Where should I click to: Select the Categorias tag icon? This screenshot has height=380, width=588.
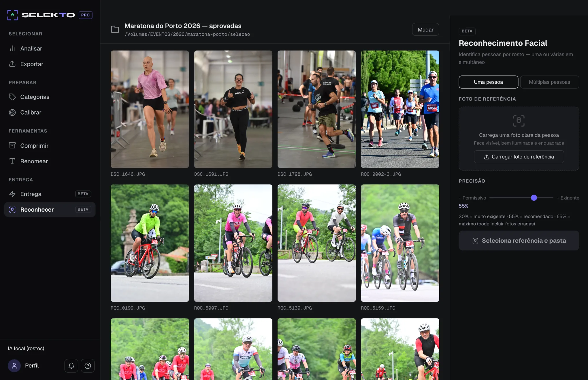(x=12, y=97)
